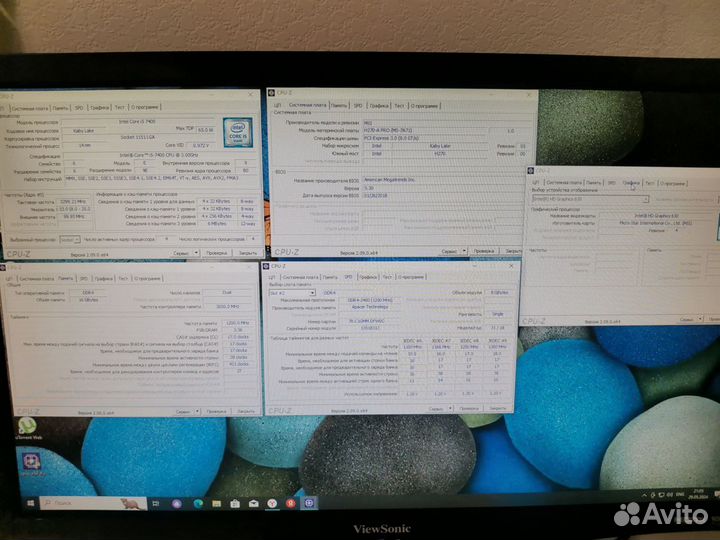
Task: Open the Slot #2 memory slot dropdown
Action: [292, 292]
